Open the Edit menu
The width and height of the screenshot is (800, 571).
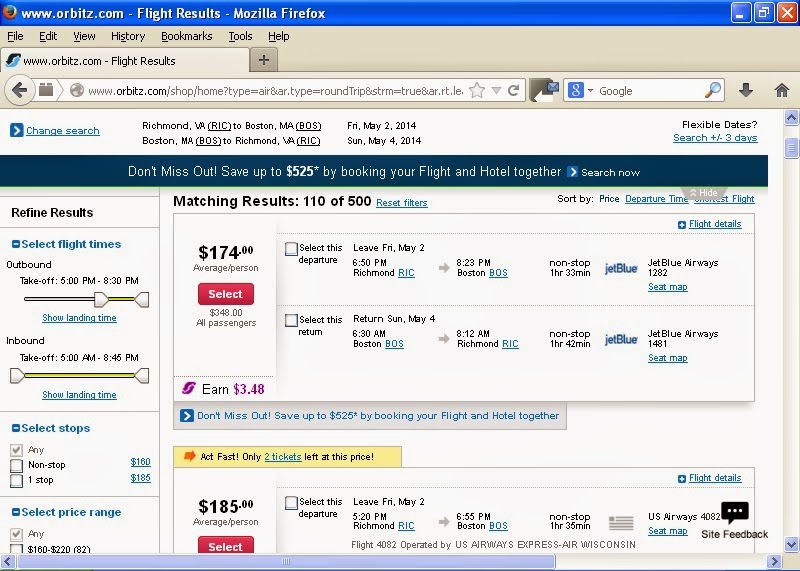[48, 36]
